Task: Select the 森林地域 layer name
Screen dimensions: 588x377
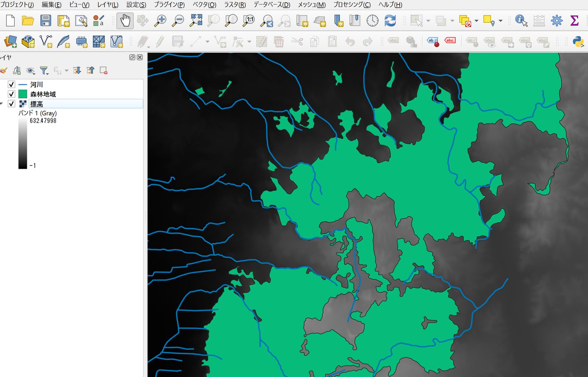Action: click(43, 94)
